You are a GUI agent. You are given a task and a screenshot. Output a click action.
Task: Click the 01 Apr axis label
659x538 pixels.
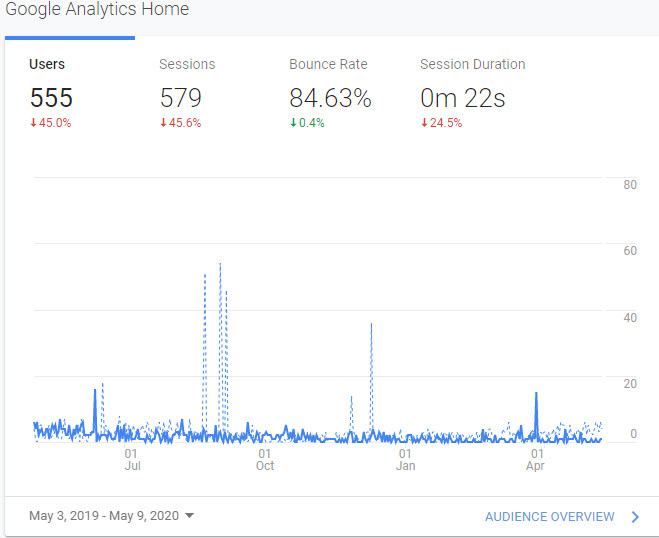[536, 459]
